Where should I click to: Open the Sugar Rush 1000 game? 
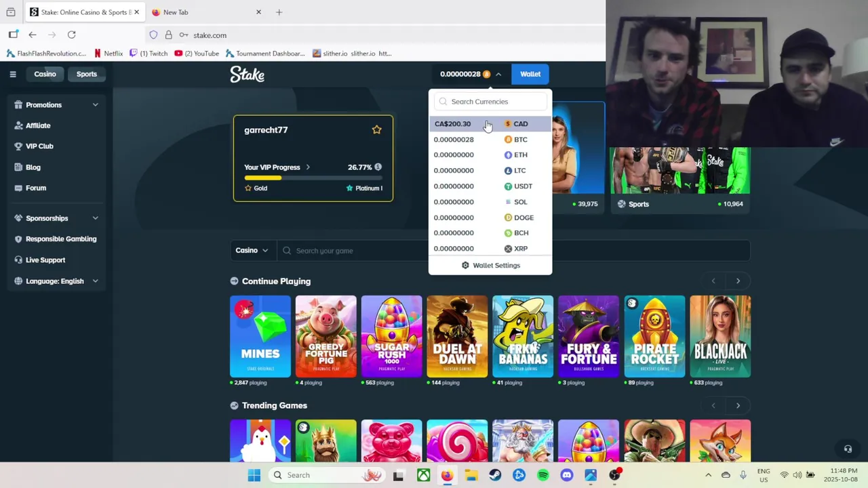391,336
